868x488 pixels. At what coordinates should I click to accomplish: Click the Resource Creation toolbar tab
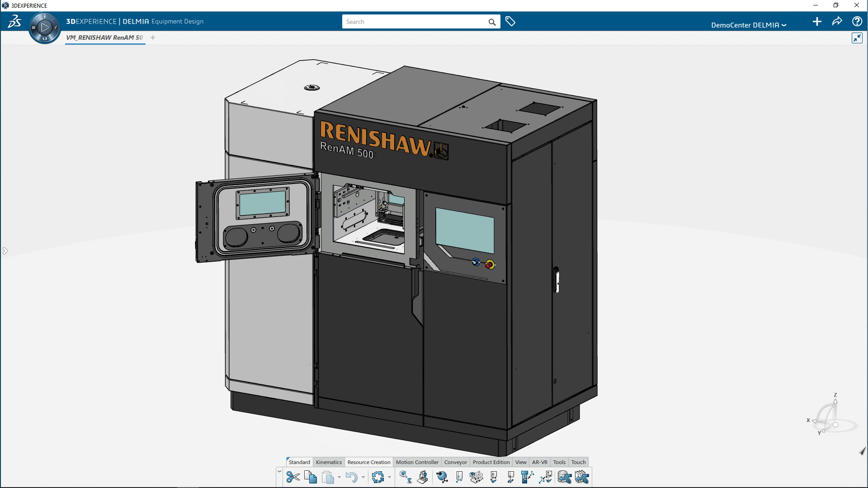(x=368, y=462)
